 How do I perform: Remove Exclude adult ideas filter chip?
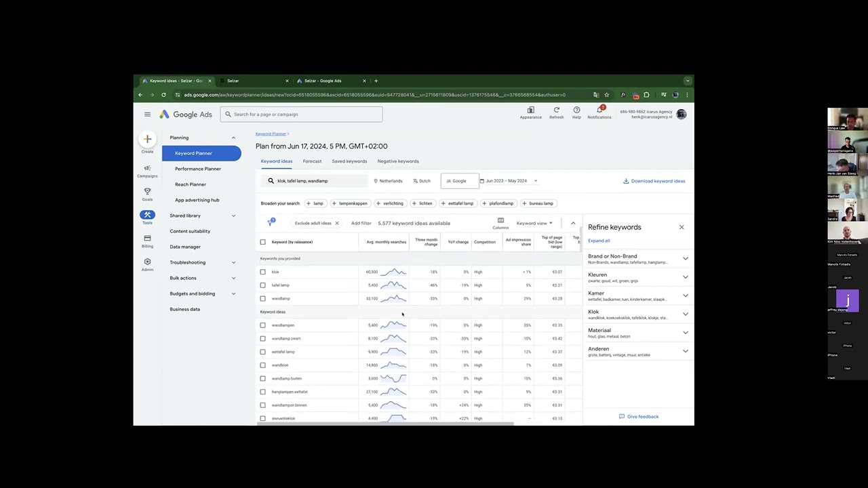point(336,223)
